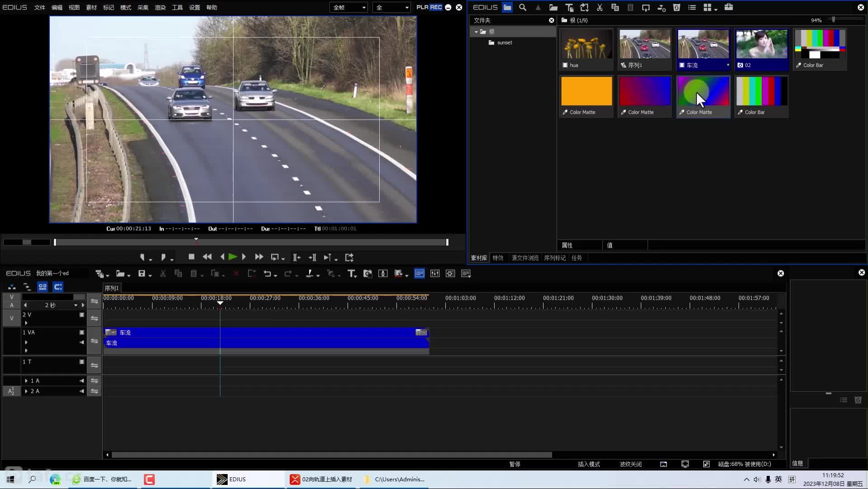Open the bin view mode dropdown arrow

(x=716, y=9)
